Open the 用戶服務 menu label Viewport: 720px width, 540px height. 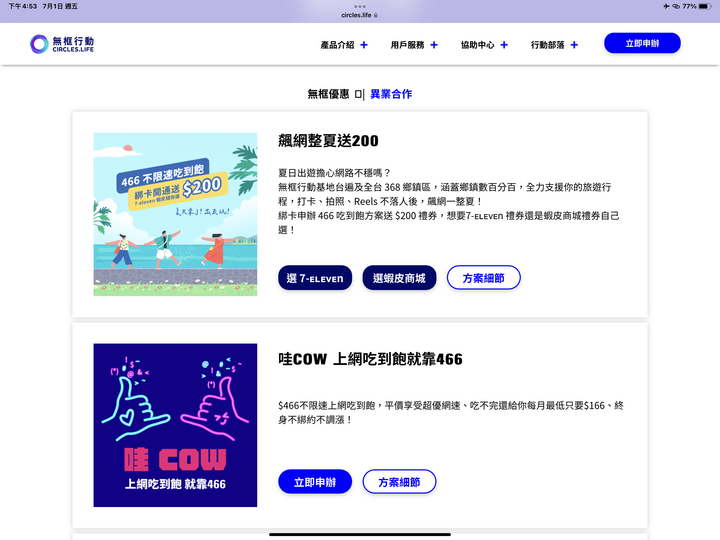tap(407, 45)
